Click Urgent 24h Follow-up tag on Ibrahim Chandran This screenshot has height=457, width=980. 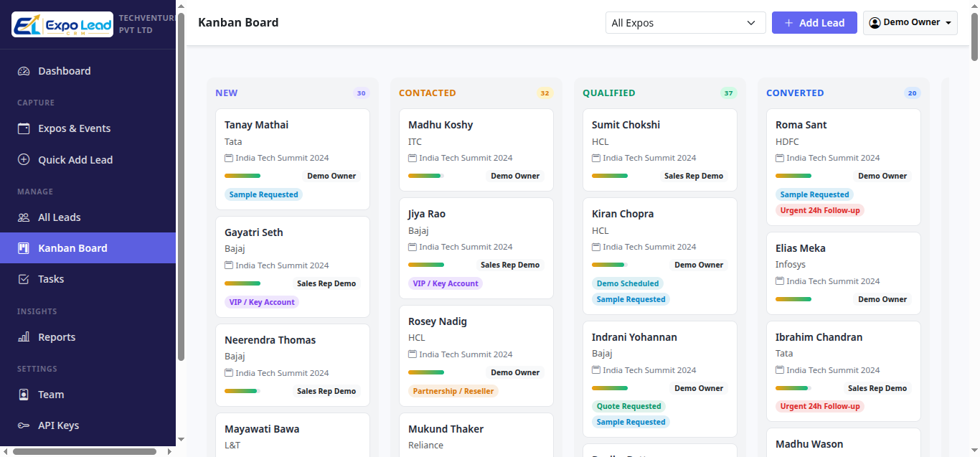(x=820, y=406)
